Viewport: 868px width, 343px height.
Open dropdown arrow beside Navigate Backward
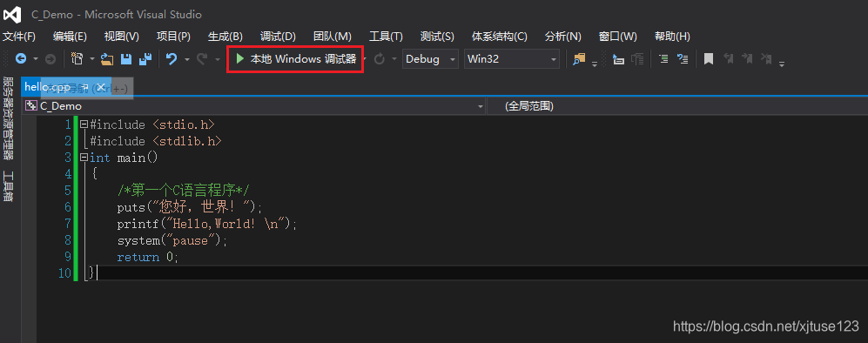(36, 58)
